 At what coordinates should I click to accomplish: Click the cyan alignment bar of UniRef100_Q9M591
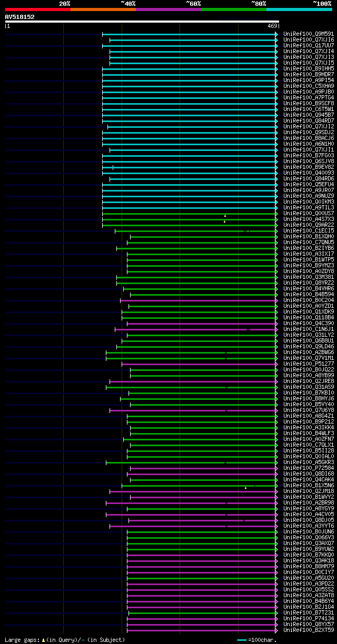point(190,34)
